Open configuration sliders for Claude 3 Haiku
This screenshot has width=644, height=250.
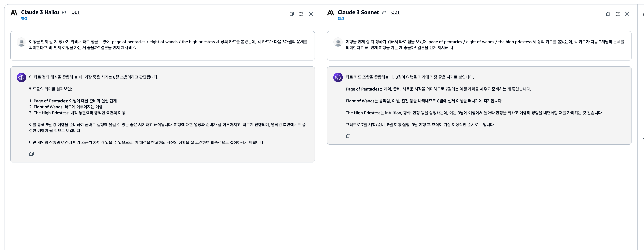301,14
